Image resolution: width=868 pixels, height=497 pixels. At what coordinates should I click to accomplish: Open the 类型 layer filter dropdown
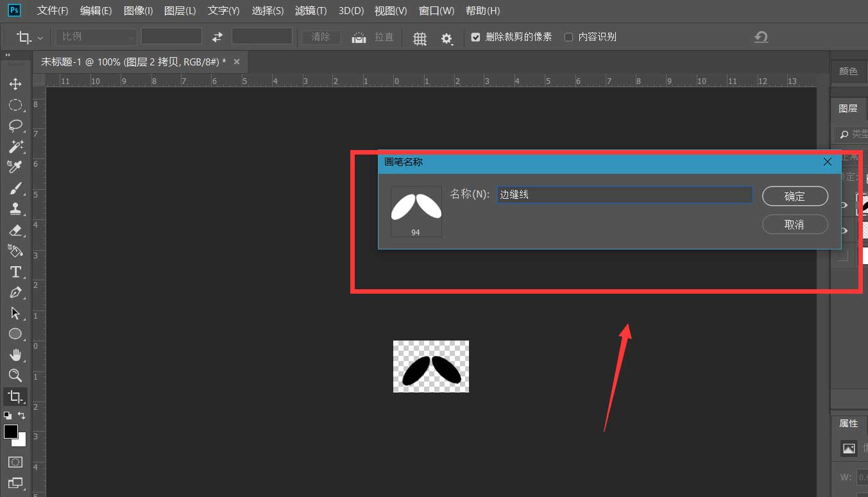click(851, 134)
